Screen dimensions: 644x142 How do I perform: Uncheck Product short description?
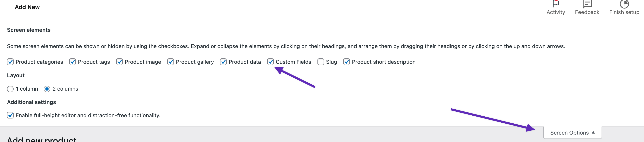click(x=347, y=62)
